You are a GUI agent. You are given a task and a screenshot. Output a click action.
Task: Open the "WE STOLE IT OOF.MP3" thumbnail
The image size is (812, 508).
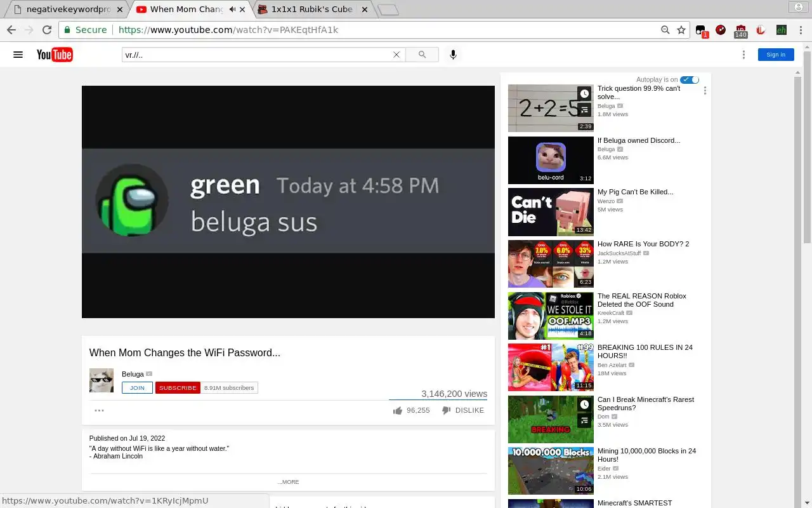pos(551,316)
